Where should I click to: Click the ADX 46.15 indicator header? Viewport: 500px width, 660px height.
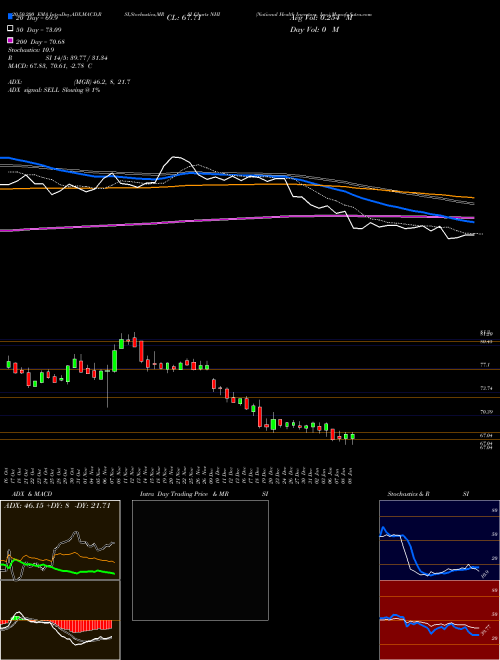(57, 506)
